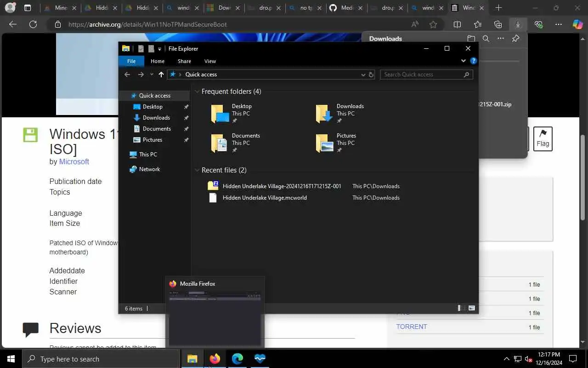Expand the address bar history dropdown
Screen dimensions: 588x368
click(363, 75)
